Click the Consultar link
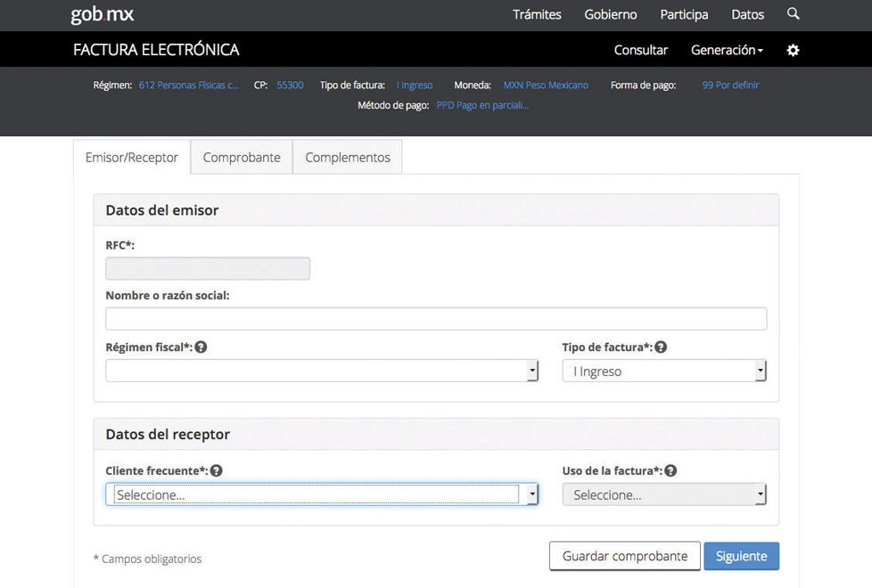This screenshot has width=872, height=588. 640,51
